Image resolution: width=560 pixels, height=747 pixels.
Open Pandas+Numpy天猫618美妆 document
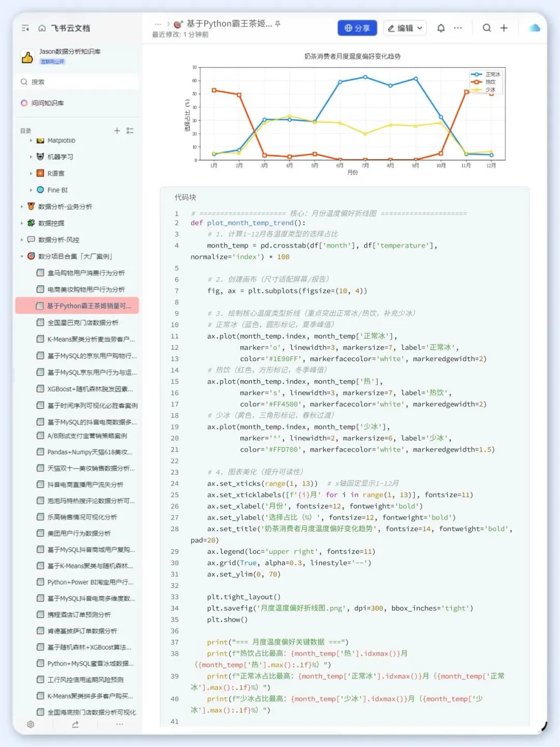tap(90, 452)
